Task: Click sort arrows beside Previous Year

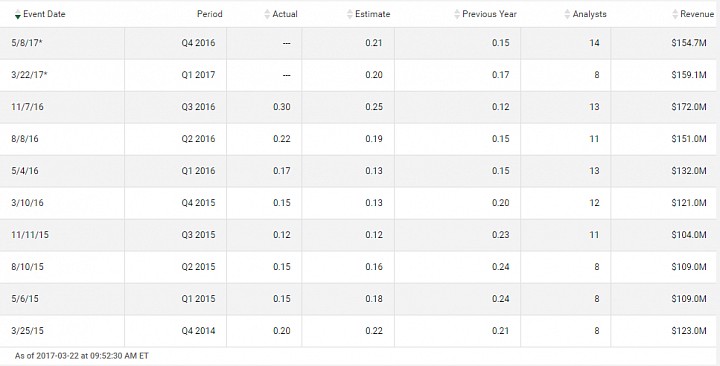Action: [x=457, y=14]
